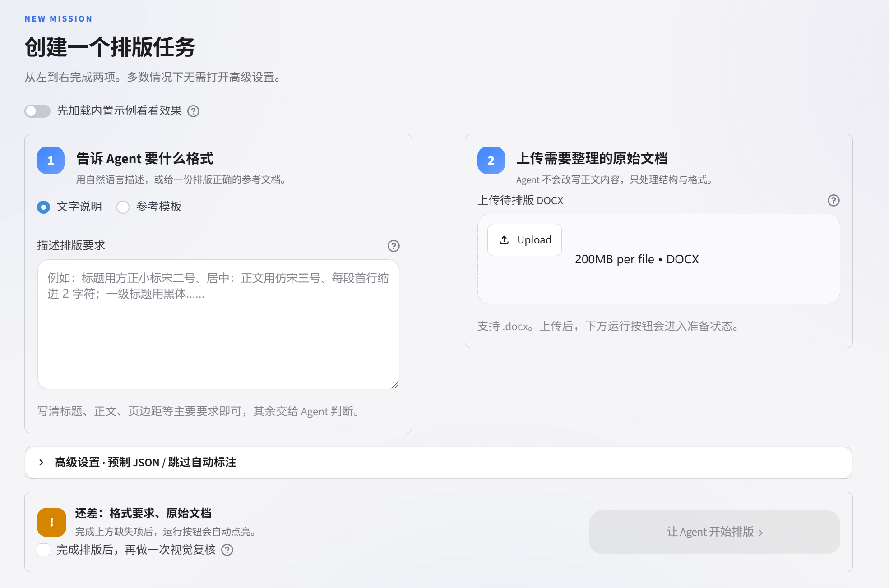This screenshot has height=588, width=889.
Task: Click the upload arrow icon in Upload button
Action: coord(505,240)
